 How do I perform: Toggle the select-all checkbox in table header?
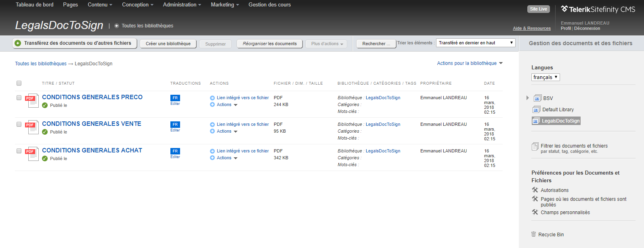19,83
